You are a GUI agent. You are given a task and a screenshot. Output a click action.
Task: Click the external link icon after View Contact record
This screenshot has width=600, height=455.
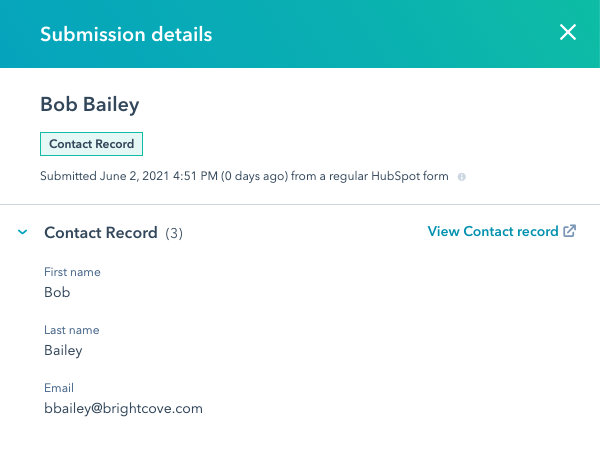570,231
